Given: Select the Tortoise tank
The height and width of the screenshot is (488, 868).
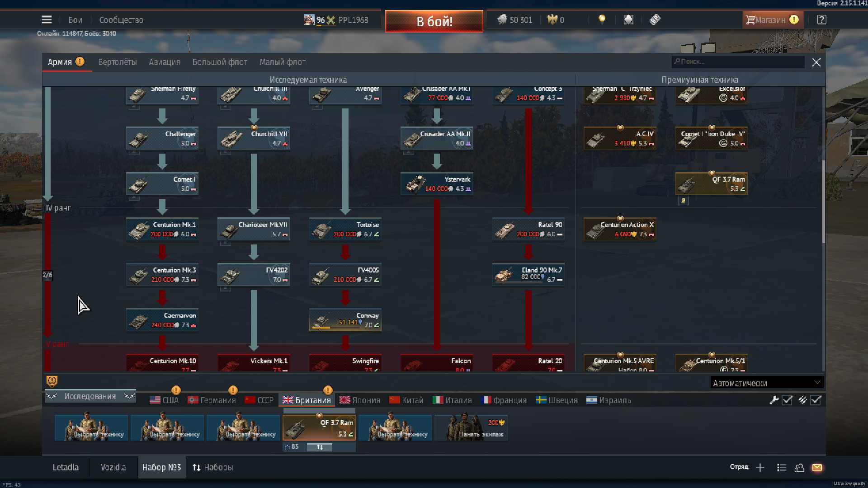Looking at the screenshot, I should [x=345, y=229].
